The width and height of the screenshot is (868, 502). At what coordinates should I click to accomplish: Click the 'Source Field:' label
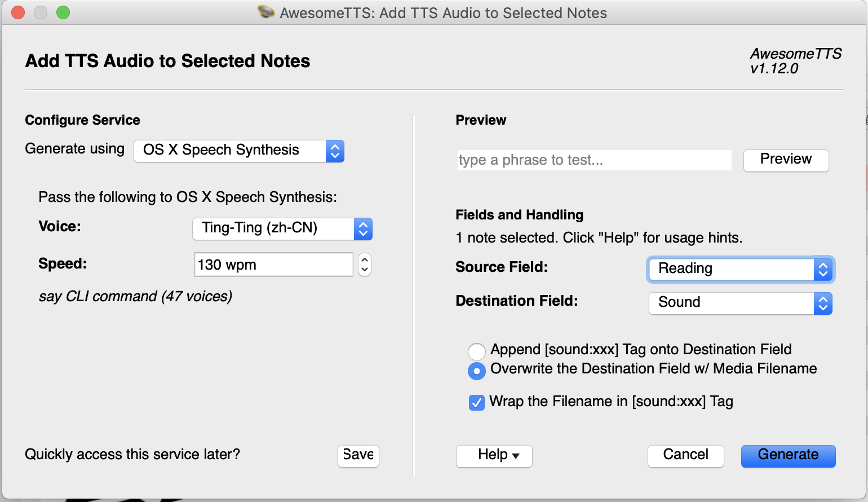pyautogui.click(x=502, y=267)
